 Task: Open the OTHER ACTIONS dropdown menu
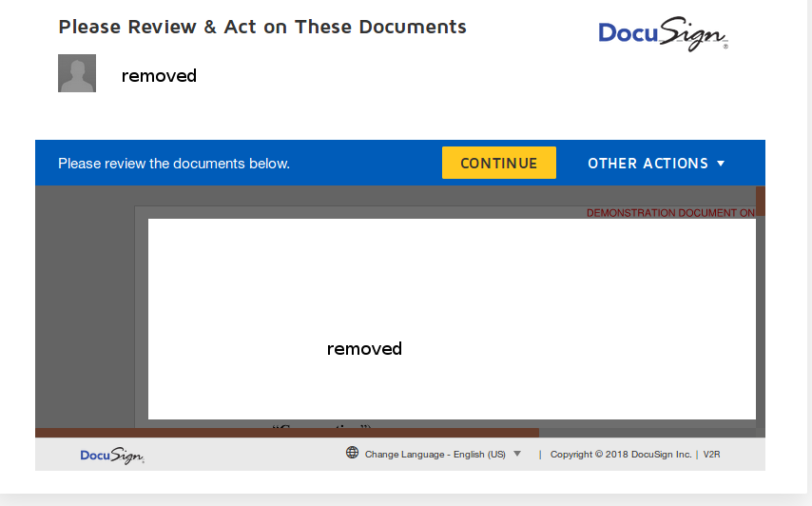coord(656,164)
